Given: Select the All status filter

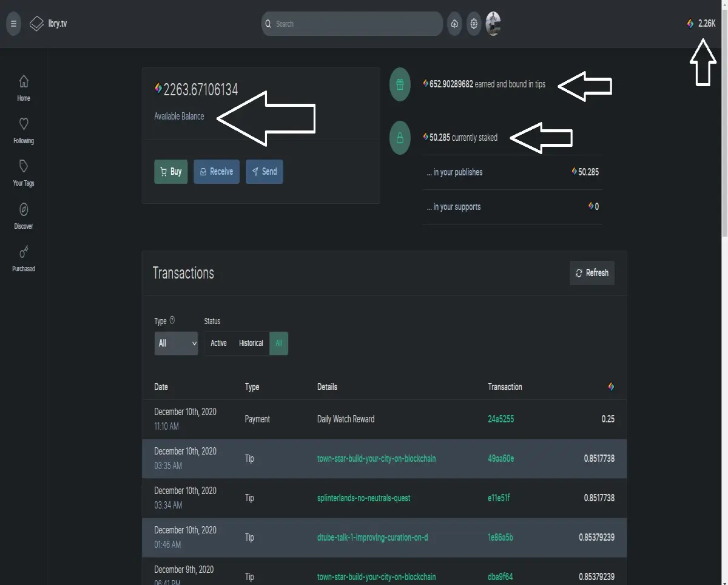Looking at the screenshot, I should point(279,343).
